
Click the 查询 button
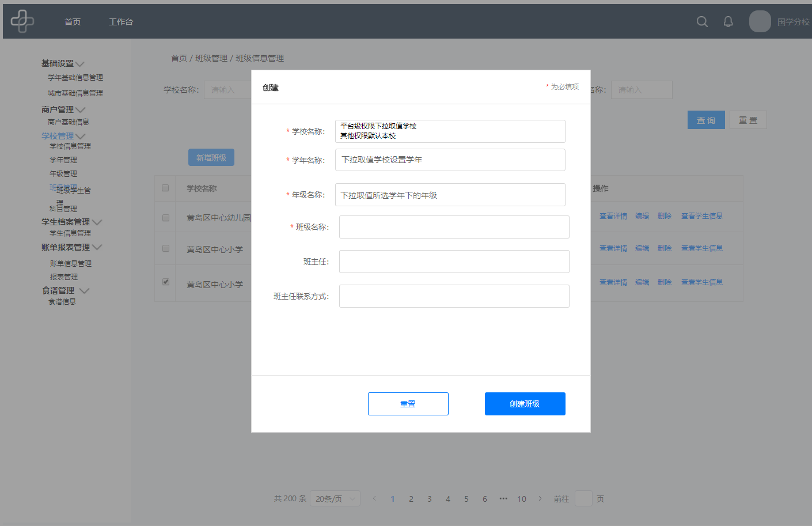(x=706, y=120)
